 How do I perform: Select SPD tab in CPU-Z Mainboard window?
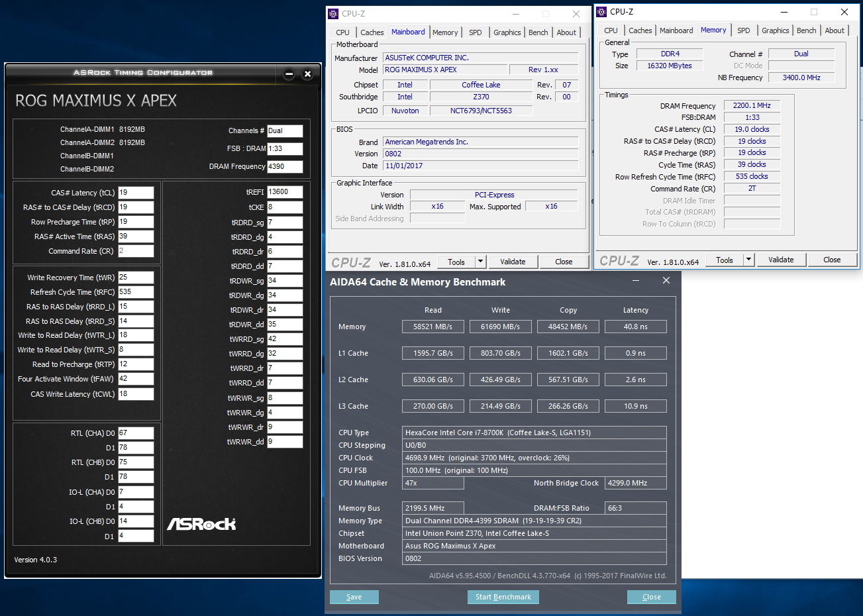[x=476, y=32]
